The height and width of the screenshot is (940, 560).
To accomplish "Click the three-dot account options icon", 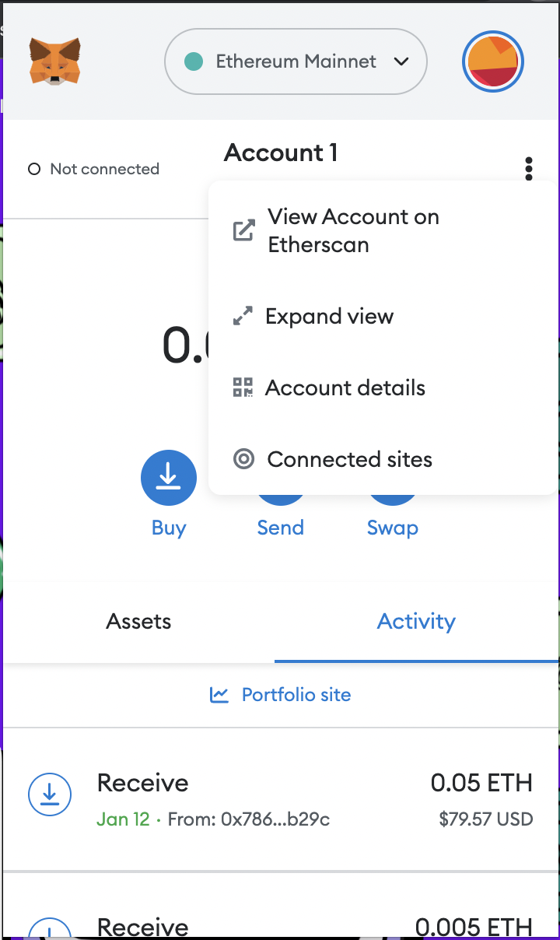I will (x=529, y=168).
